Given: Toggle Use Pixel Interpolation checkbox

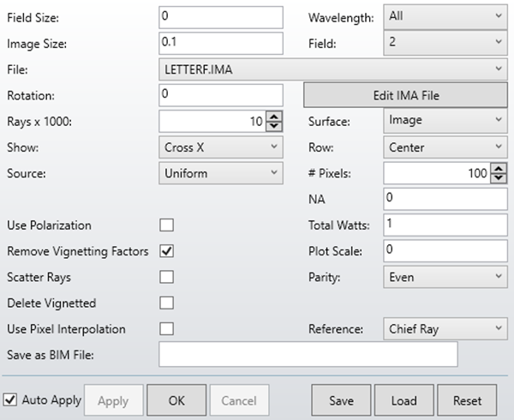Looking at the screenshot, I should coord(166,329).
